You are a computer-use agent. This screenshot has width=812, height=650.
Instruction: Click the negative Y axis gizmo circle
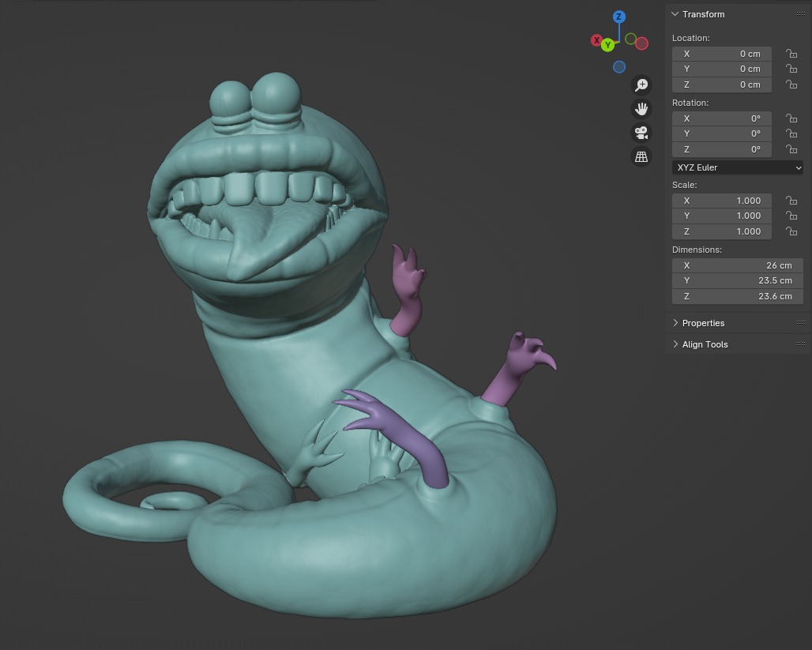pos(630,39)
